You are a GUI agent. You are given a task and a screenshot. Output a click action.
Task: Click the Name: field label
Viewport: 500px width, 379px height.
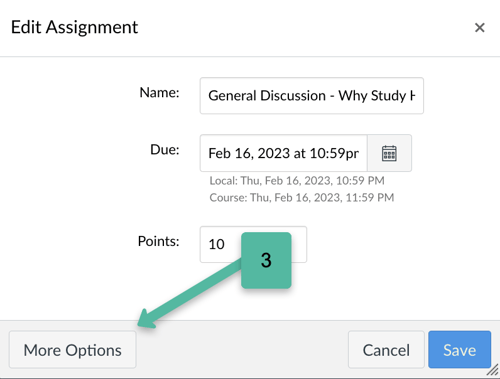pos(159,93)
